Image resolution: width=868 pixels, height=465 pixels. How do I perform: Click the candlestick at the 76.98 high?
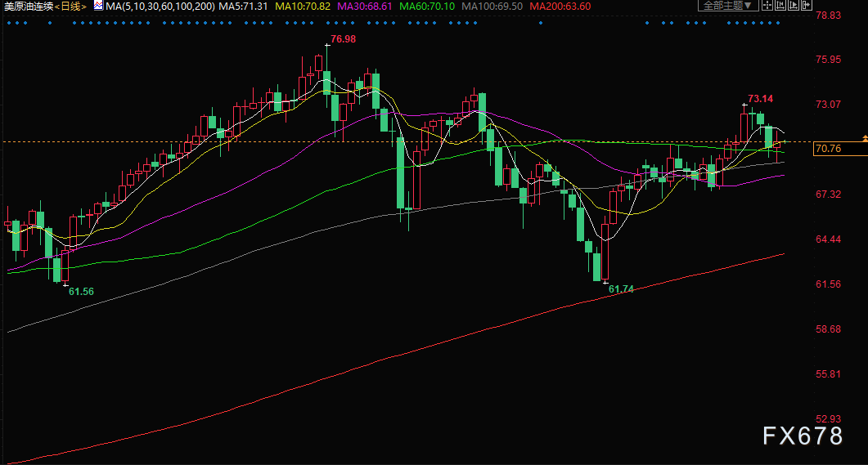327,83
